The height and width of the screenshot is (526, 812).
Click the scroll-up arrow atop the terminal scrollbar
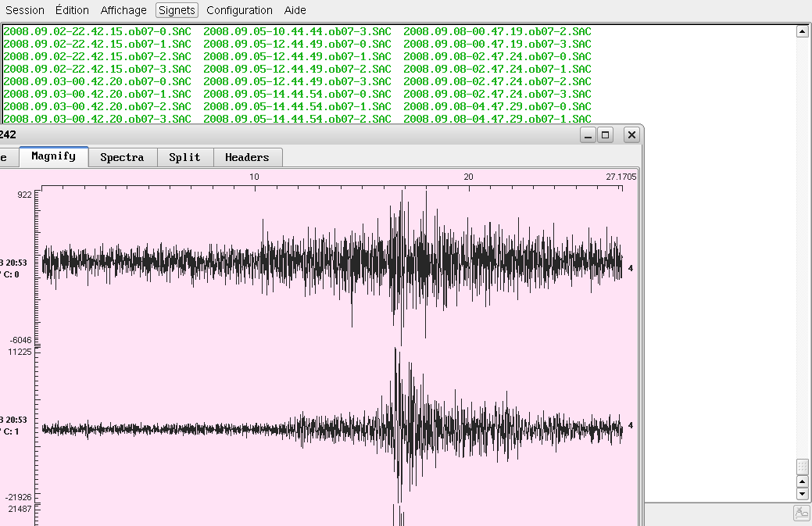point(802,31)
